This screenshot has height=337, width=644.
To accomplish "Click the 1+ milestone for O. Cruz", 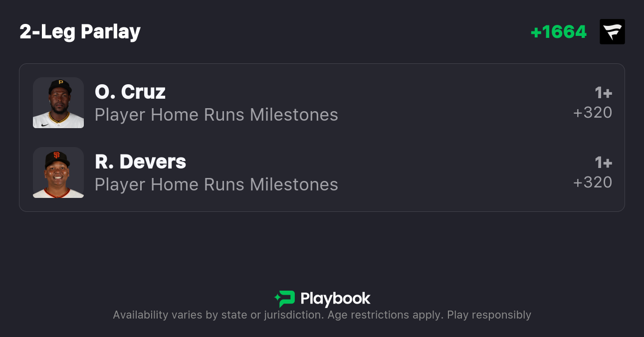I will point(603,93).
